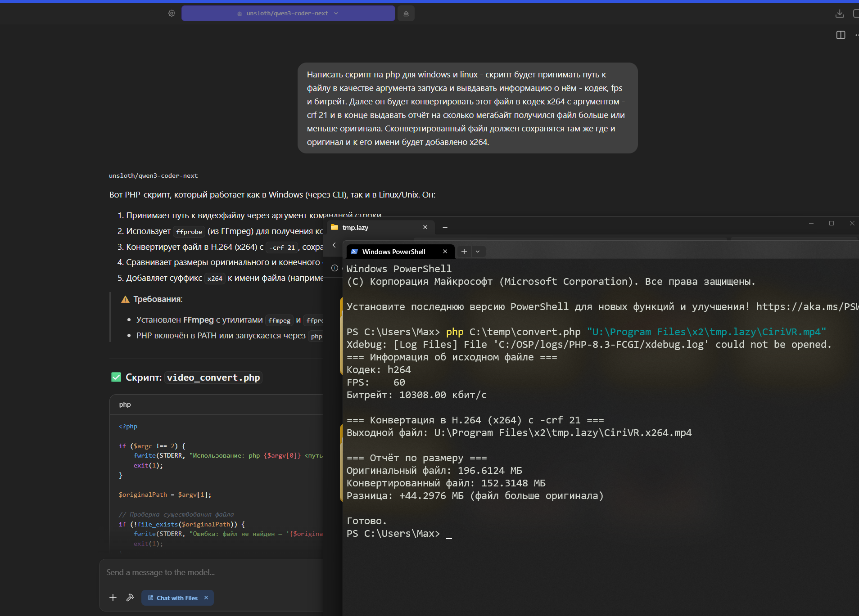
Task: Click the download icon at top right
Action: (840, 13)
